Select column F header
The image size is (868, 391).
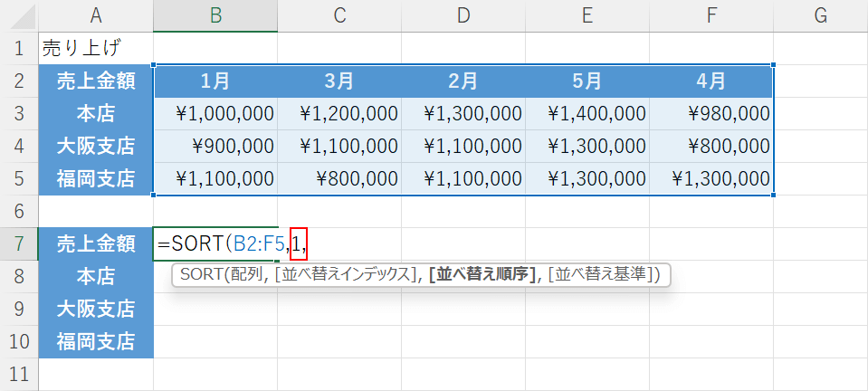tap(711, 16)
